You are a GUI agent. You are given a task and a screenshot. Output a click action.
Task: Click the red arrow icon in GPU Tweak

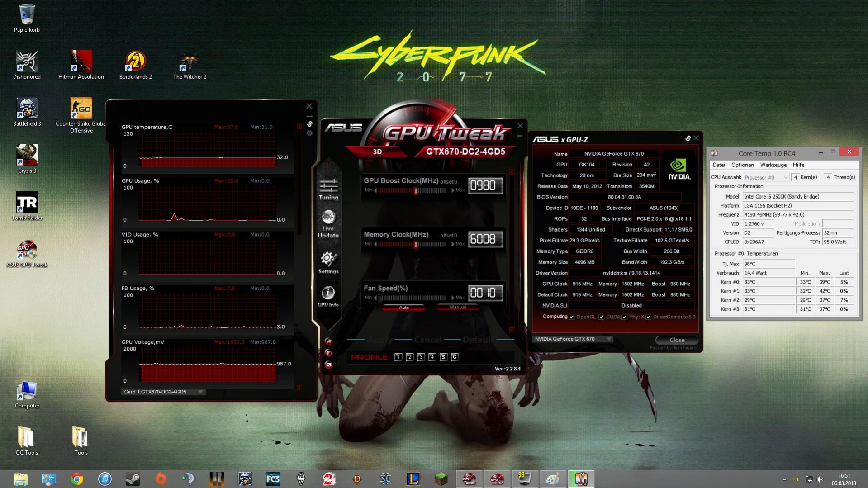(x=329, y=341)
